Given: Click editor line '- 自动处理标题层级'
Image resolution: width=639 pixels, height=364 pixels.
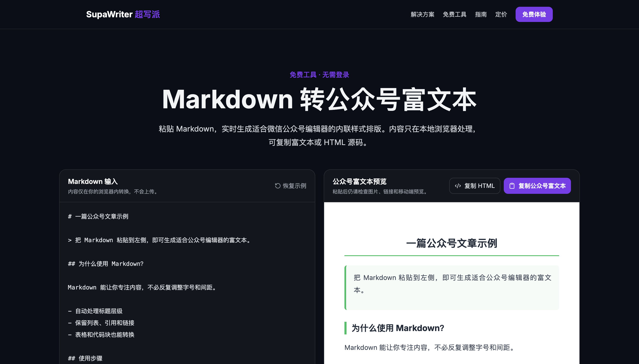Looking at the screenshot, I should pos(95,311).
